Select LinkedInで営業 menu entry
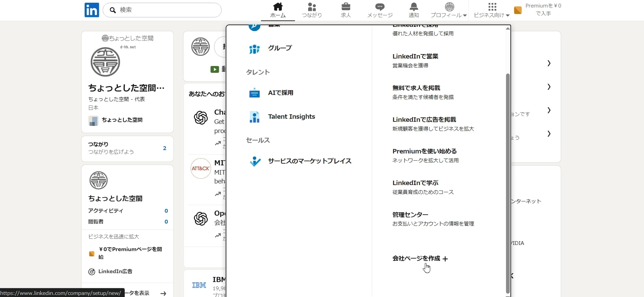Screen dimensions: 644x297 click(x=415, y=61)
